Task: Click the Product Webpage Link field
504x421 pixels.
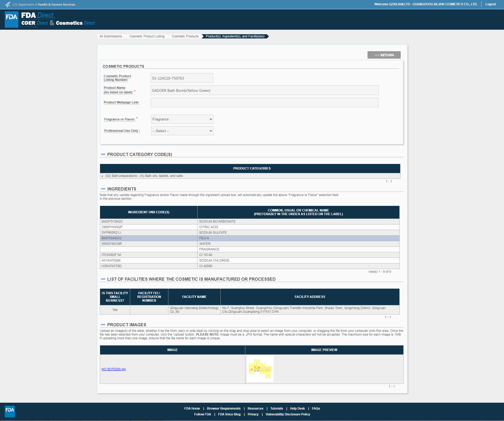Action: 264,102
